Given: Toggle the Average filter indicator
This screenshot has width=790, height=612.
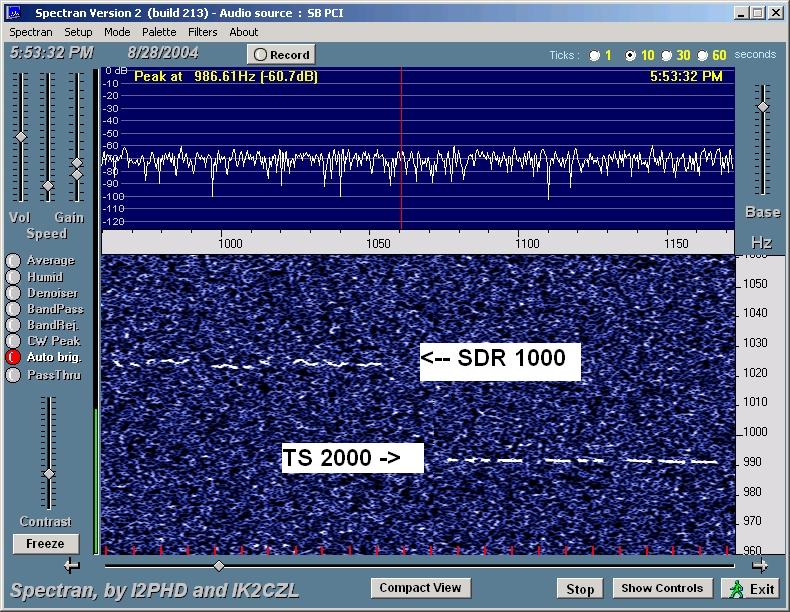Looking at the screenshot, I should tap(13, 261).
